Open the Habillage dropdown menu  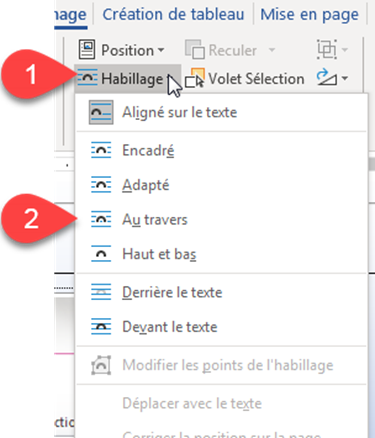(x=127, y=79)
